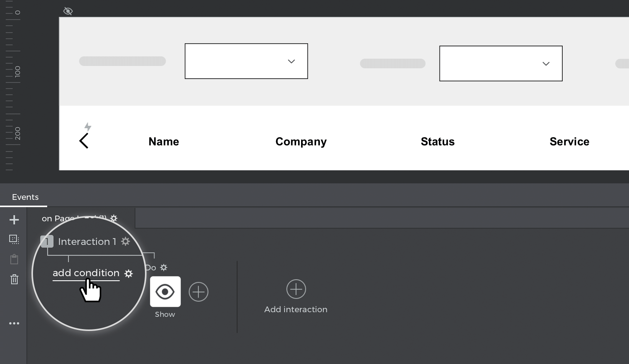The image size is (629, 364).
Task: Select the Service column header
Action: (x=570, y=142)
